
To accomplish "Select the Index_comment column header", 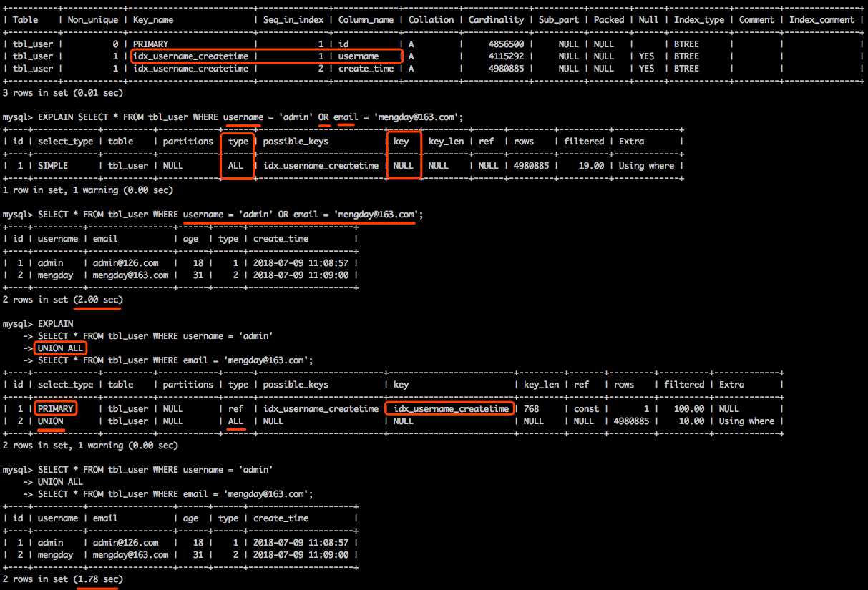I will click(x=821, y=20).
